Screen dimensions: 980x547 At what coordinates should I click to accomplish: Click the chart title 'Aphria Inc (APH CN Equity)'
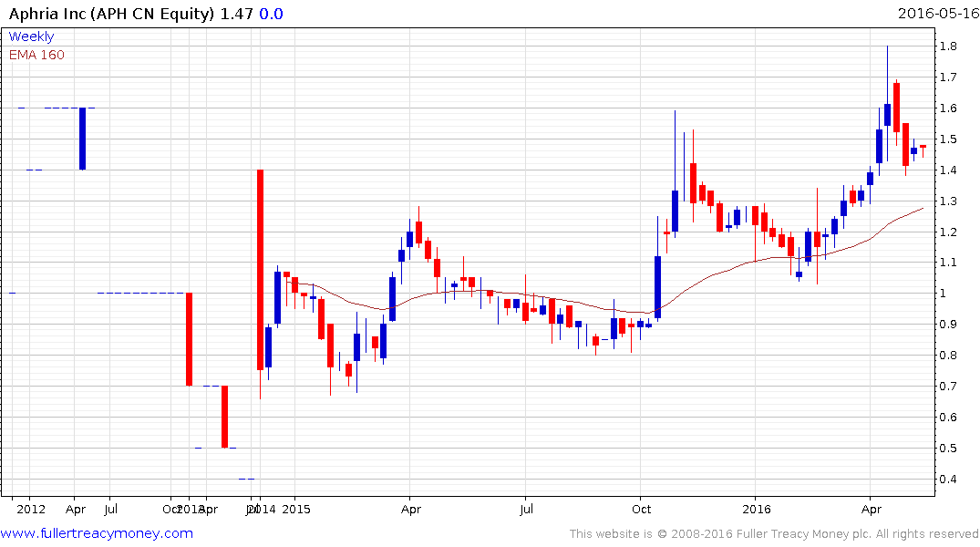(x=111, y=14)
